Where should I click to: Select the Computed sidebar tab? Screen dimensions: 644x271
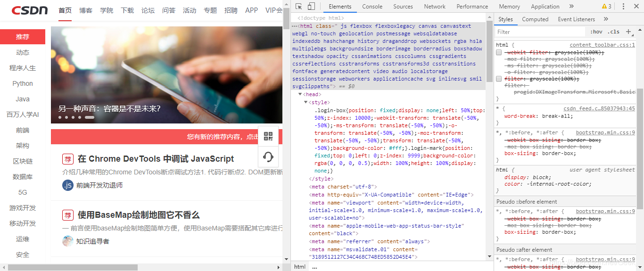click(535, 19)
